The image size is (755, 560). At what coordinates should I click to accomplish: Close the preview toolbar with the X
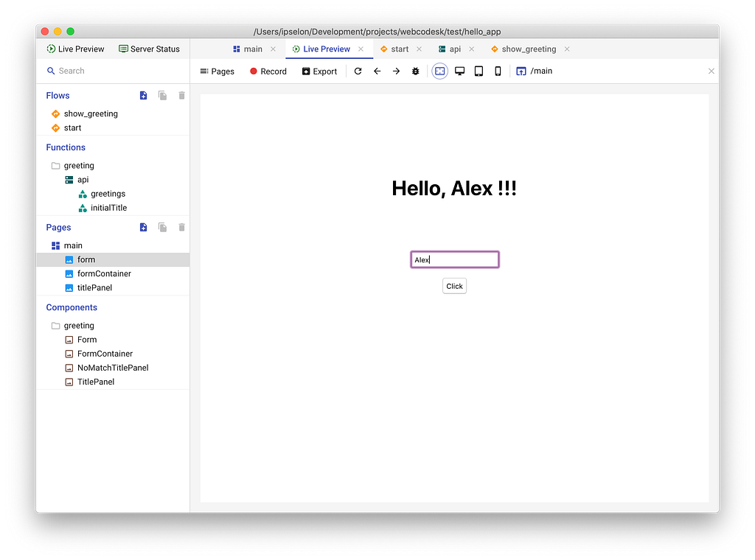(x=711, y=71)
